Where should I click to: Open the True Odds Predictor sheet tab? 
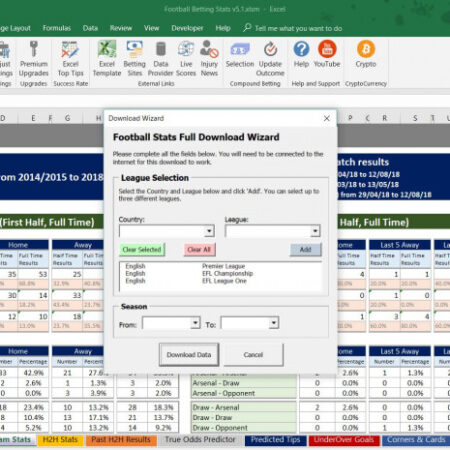[x=200, y=440]
